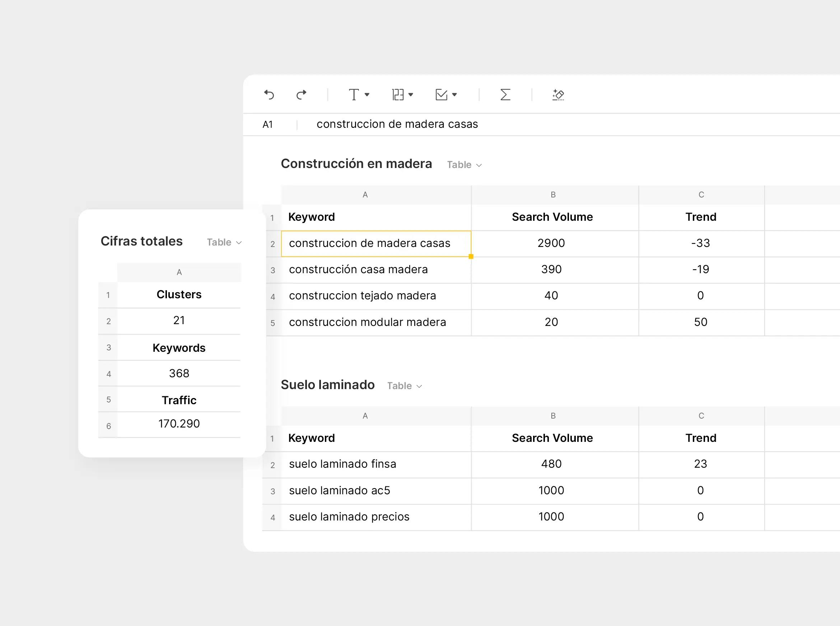The width and height of the screenshot is (840, 626).
Task: Click the checkbox insert icon
Action: pyautogui.click(x=442, y=94)
